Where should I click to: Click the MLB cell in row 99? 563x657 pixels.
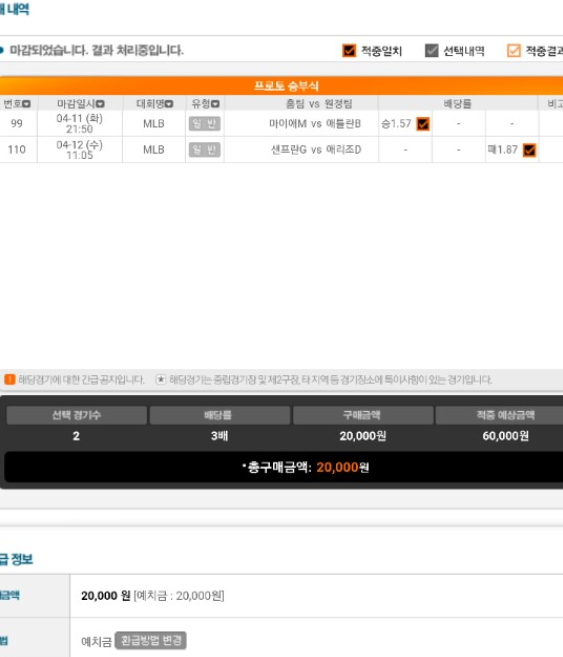[x=154, y=124]
